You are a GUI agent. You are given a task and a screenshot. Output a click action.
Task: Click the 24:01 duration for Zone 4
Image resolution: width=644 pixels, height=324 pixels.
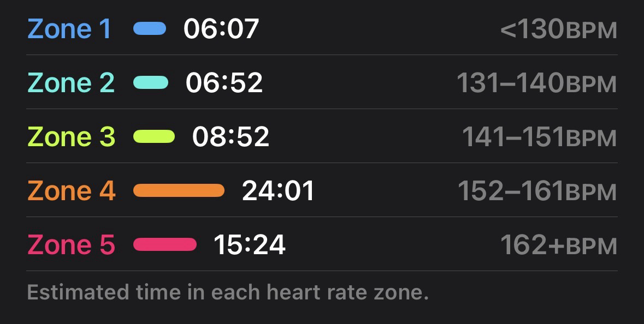click(278, 191)
